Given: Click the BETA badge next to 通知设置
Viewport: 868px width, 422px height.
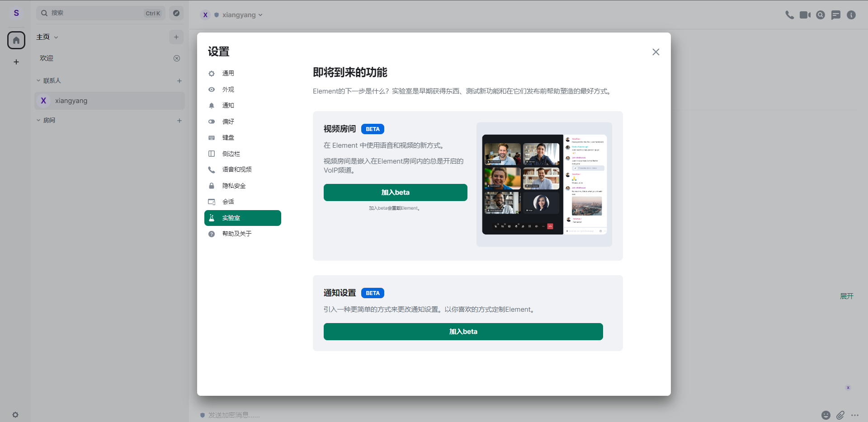Looking at the screenshot, I should point(373,293).
